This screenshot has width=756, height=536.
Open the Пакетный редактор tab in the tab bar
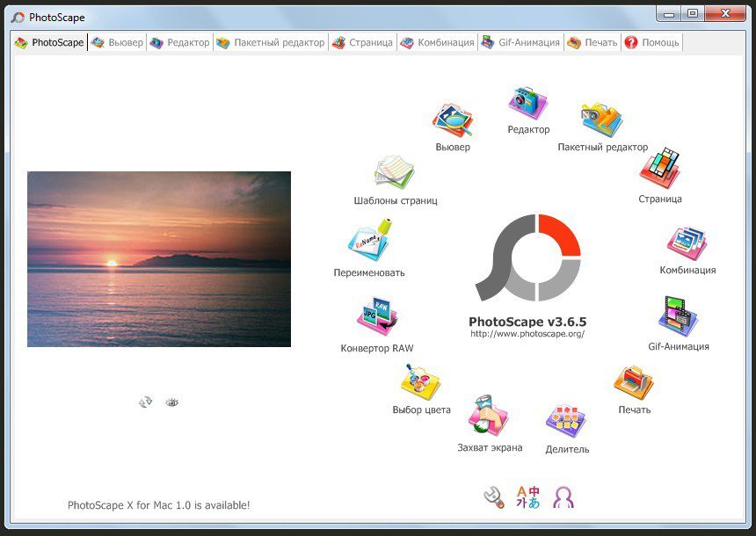tap(271, 42)
